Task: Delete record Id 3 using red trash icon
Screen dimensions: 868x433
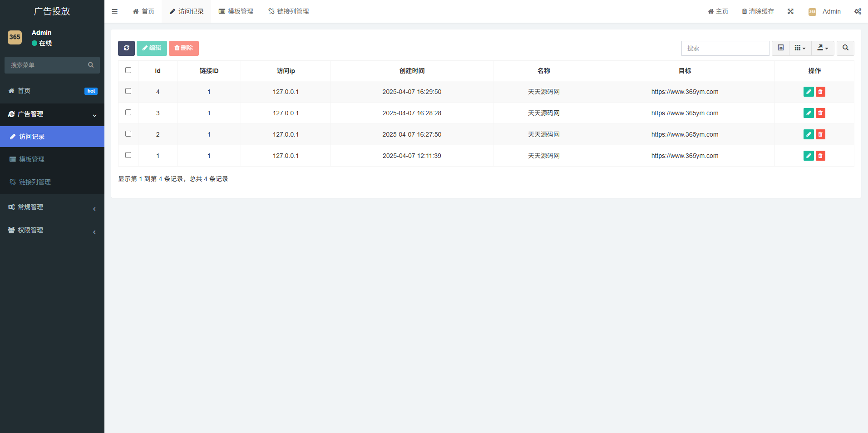Action: 820,113
